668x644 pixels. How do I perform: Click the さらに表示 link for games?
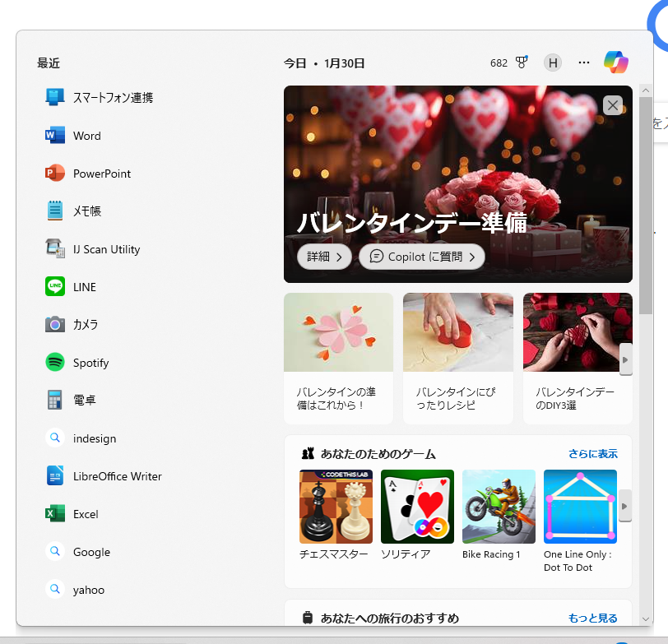pyautogui.click(x=592, y=454)
